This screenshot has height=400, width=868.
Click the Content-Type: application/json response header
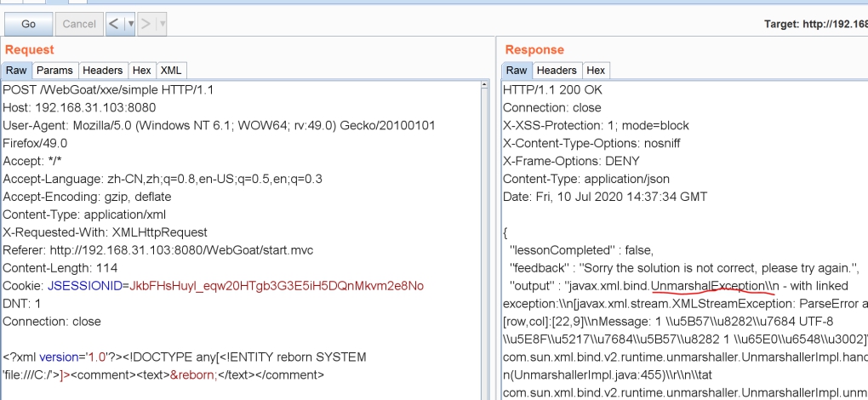tap(586, 179)
